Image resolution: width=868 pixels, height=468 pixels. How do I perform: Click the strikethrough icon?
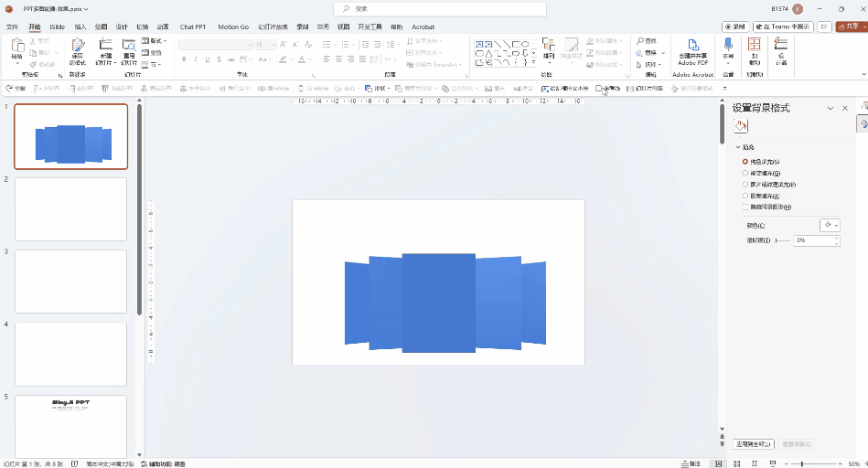click(x=230, y=59)
